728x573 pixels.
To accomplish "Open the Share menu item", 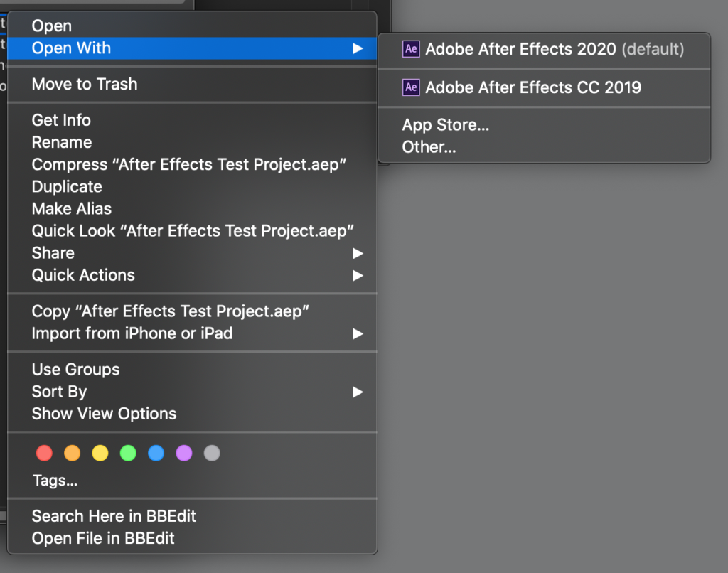I will click(x=192, y=253).
